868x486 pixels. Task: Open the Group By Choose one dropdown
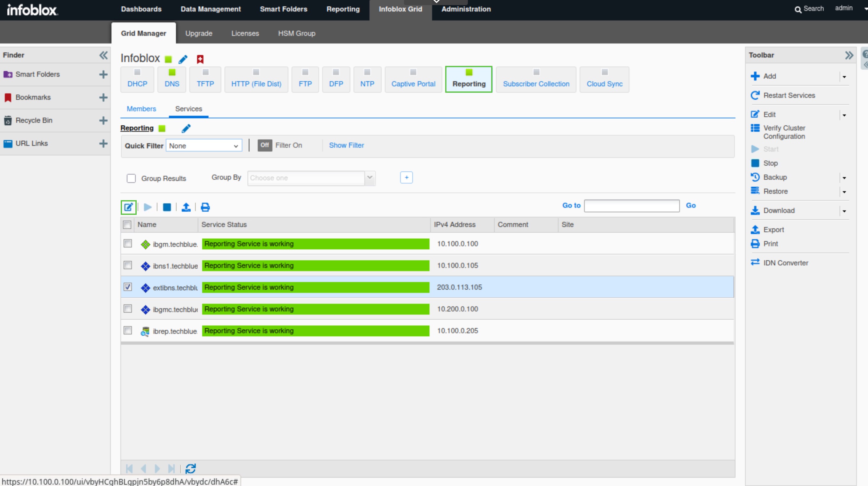click(311, 178)
